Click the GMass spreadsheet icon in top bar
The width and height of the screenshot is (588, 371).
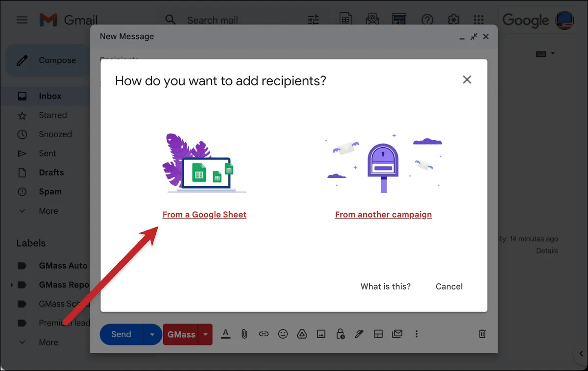pyautogui.click(x=346, y=20)
